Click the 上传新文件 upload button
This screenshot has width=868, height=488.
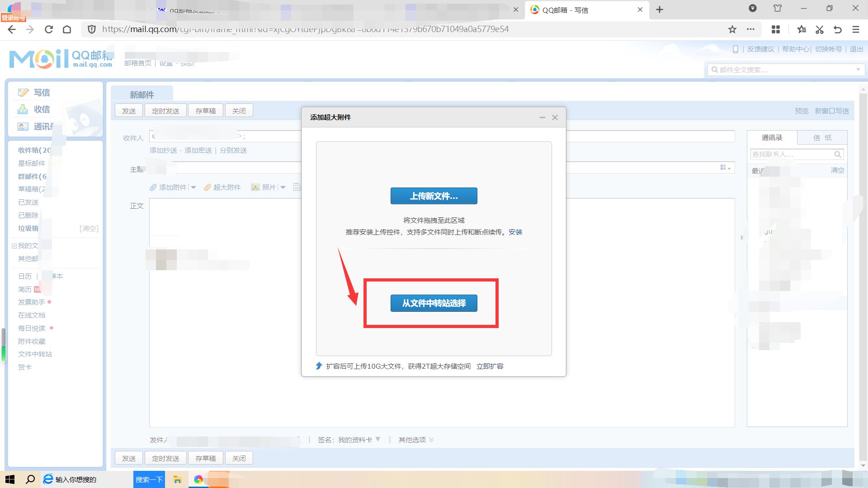[434, 196]
